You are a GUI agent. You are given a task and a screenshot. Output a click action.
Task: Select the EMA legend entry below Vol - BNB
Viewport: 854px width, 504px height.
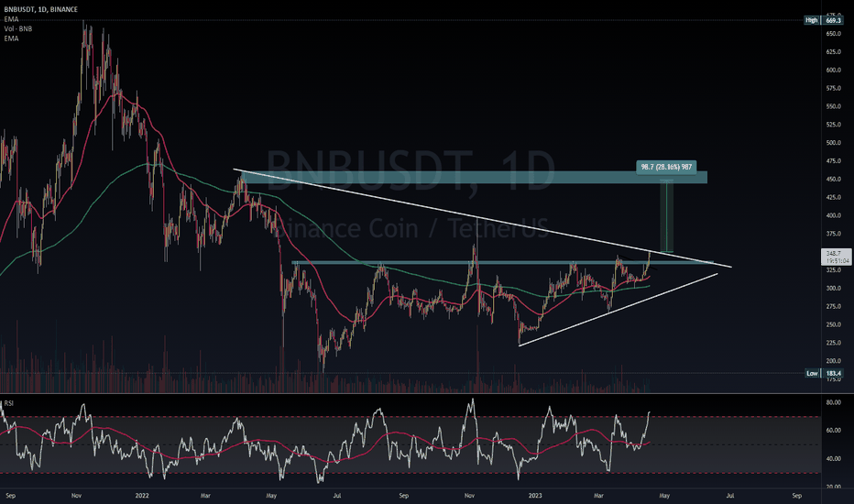tap(11, 38)
